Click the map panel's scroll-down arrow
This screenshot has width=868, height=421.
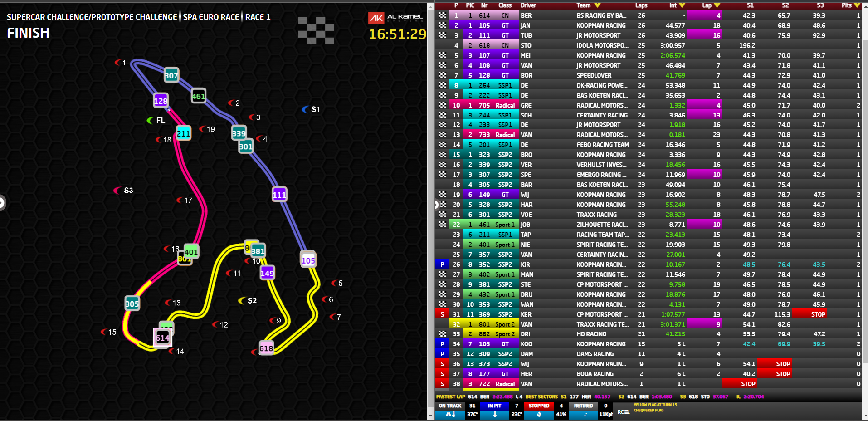pyautogui.click(x=431, y=416)
